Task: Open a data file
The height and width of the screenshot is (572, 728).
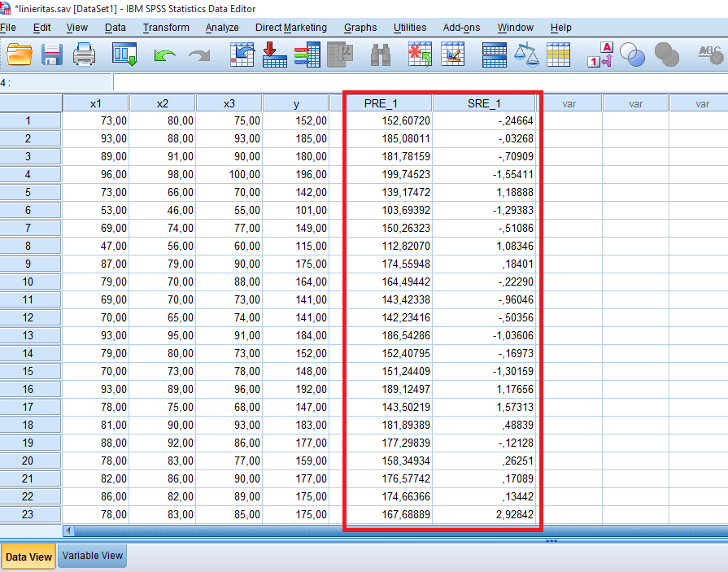Action: pyautogui.click(x=18, y=55)
